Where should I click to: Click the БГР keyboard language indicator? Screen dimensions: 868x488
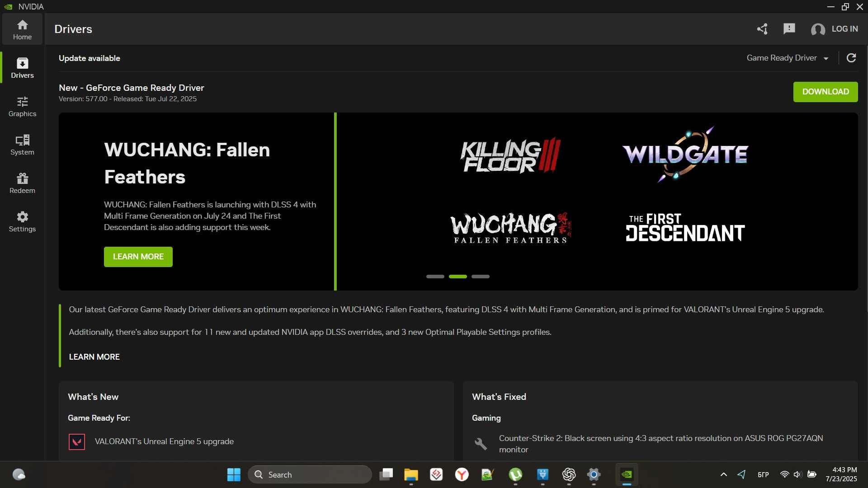coord(763,474)
